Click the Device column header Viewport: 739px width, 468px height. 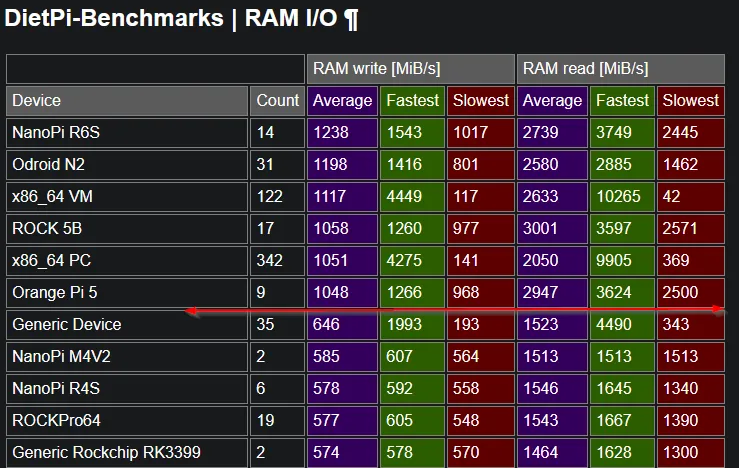(127, 100)
